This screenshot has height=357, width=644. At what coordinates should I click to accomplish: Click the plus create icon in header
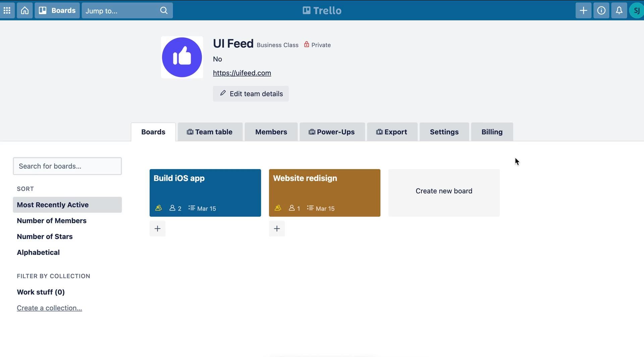(583, 10)
